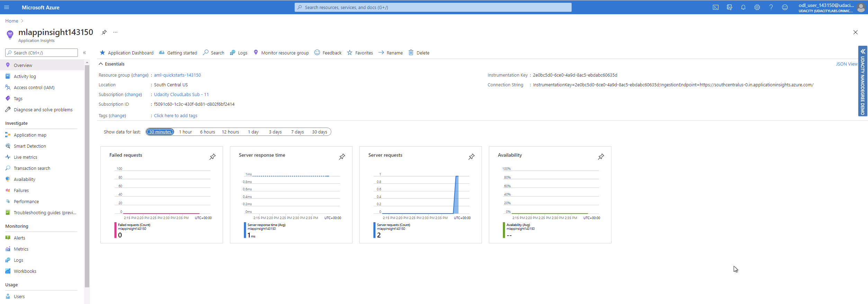Open the more options ellipsis beside resource title
Screen dimensions: 868x304
click(x=115, y=32)
